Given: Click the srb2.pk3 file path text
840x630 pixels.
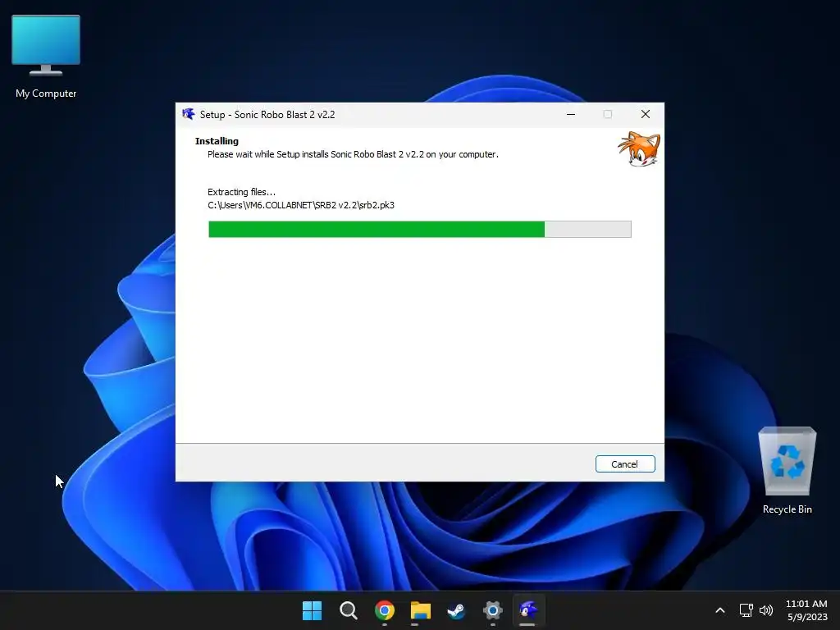Looking at the screenshot, I should click(x=301, y=205).
